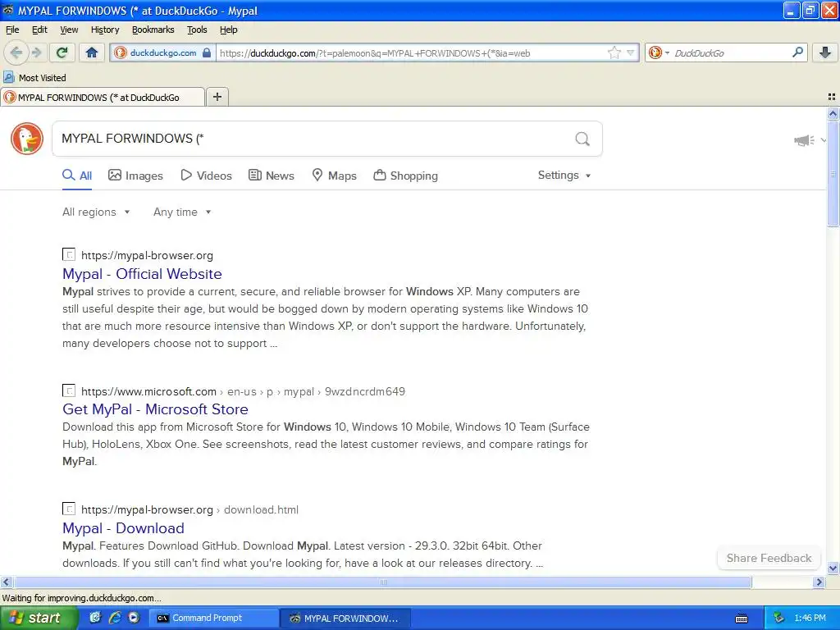Click the horizontal scrollbar right arrow
The height and width of the screenshot is (630, 840).
point(819,582)
